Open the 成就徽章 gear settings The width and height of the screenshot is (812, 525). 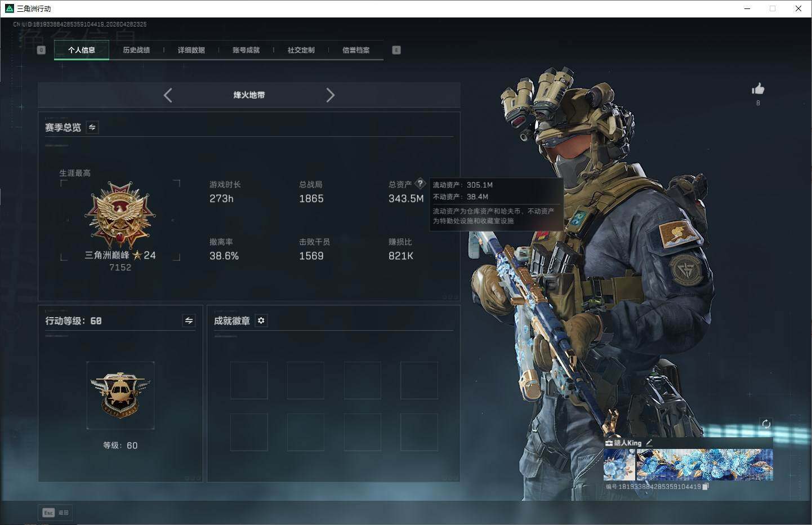261,321
